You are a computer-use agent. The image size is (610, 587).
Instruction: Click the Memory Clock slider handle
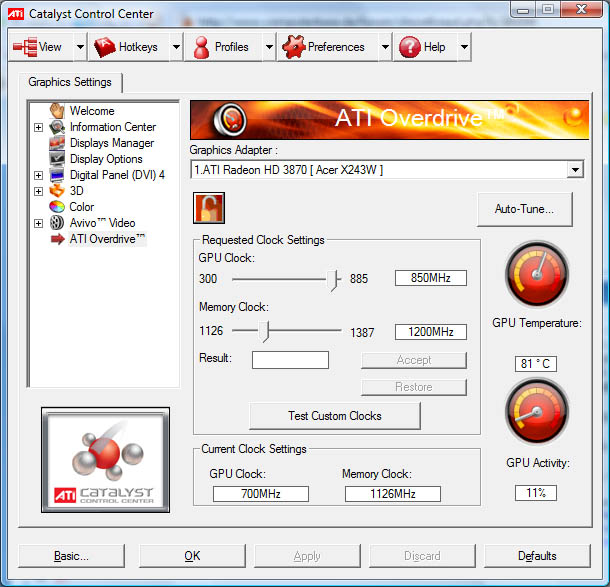click(264, 331)
